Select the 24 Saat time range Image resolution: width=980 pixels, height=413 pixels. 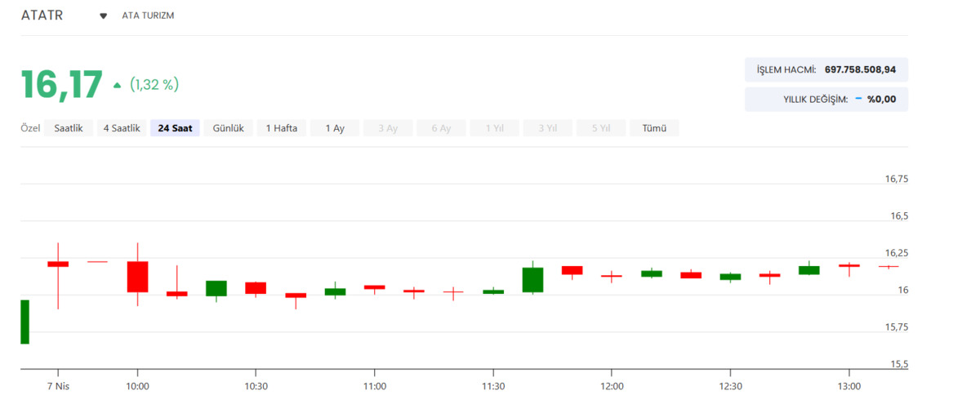click(x=175, y=128)
